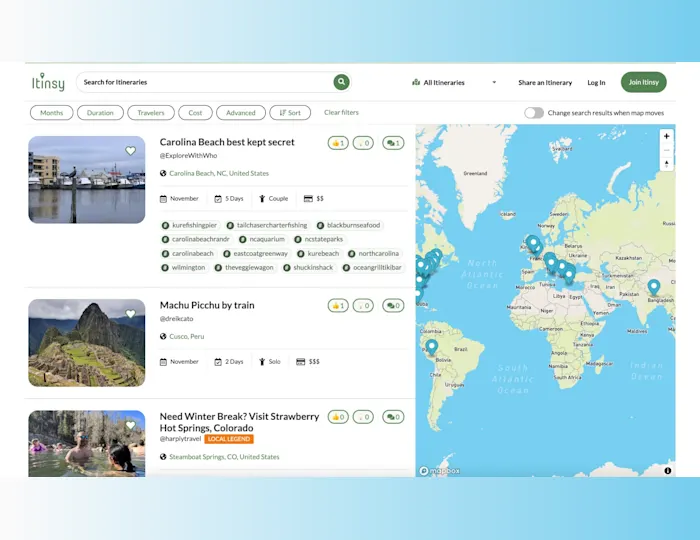Image resolution: width=700 pixels, height=540 pixels.
Task: Click the map pin near Bangladesh
Action: (654, 287)
